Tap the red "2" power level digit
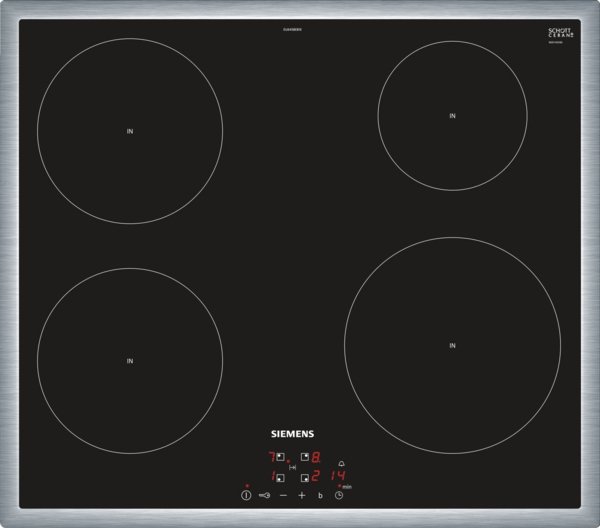 pos(315,476)
